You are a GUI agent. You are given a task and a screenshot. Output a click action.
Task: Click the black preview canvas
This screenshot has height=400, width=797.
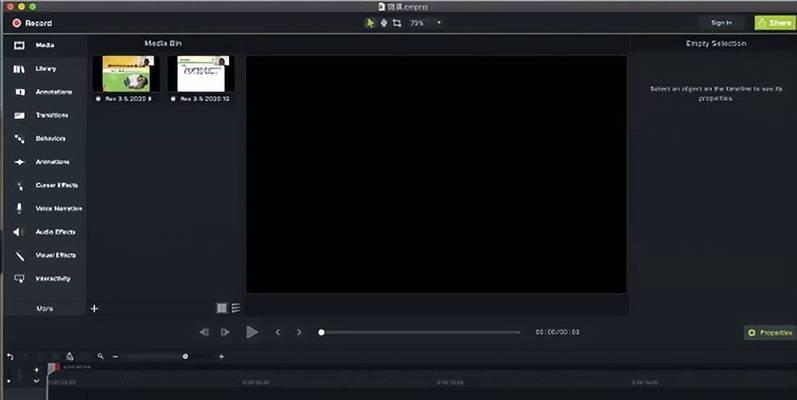(436, 174)
